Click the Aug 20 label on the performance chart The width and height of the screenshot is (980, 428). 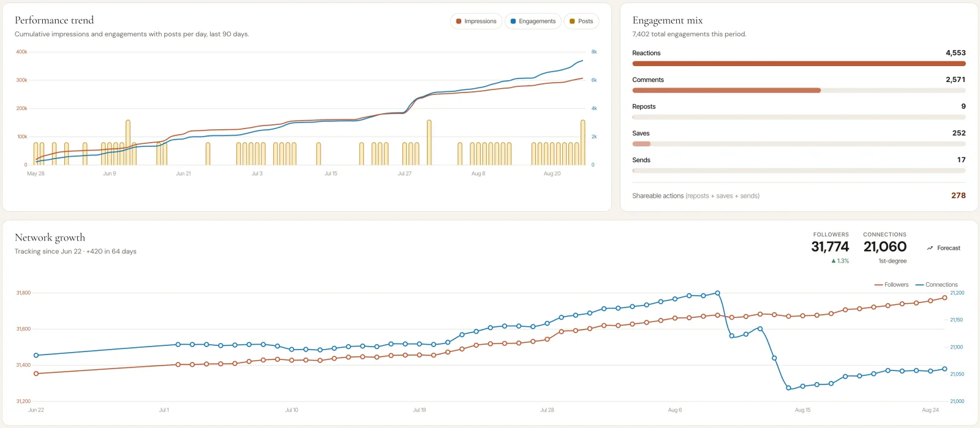coord(552,174)
